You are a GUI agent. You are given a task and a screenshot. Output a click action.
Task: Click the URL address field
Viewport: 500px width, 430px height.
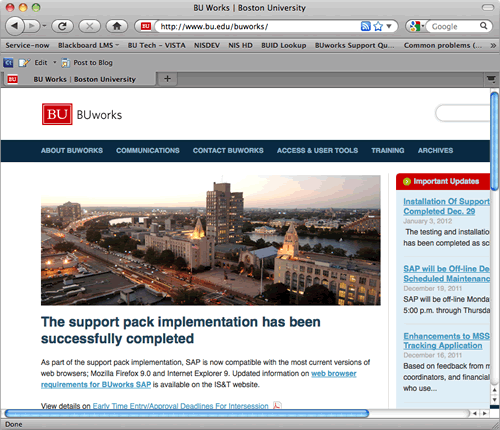(x=258, y=26)
